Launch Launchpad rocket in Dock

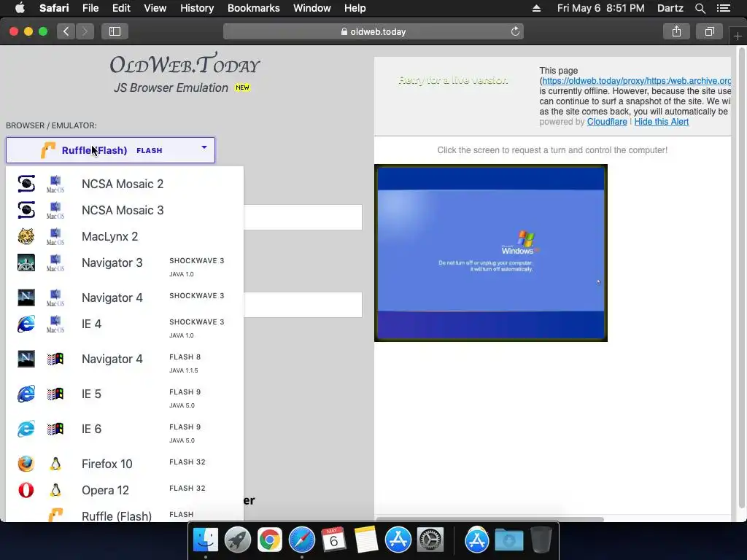pyautogui.click(x=237, y=540)
